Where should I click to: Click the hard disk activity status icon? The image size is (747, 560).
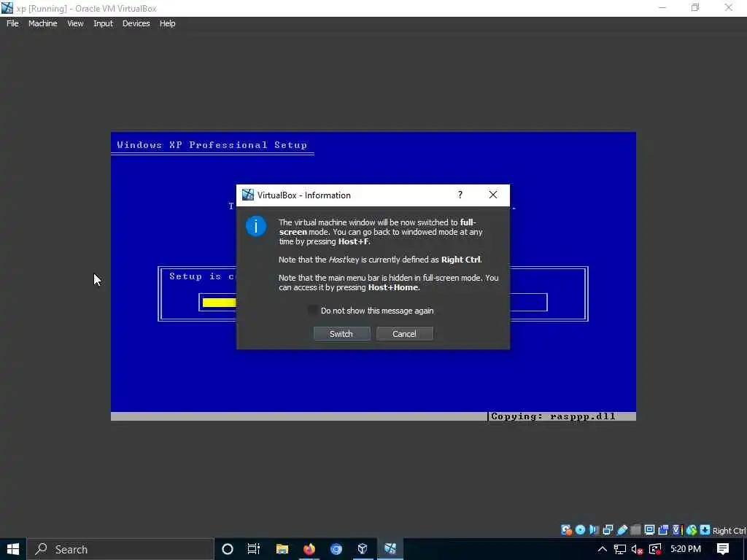(566, 530)
